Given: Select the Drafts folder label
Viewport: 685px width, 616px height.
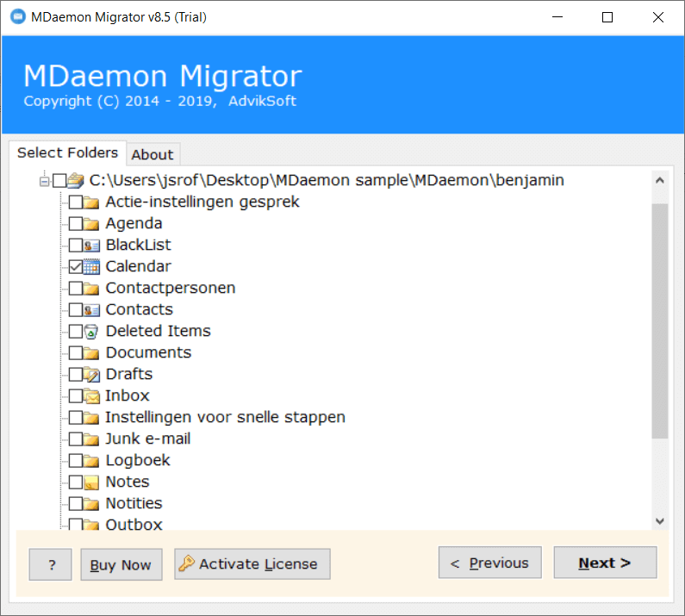Looking at the screenshot, I should pyautogui.click(x=129, y=375).
